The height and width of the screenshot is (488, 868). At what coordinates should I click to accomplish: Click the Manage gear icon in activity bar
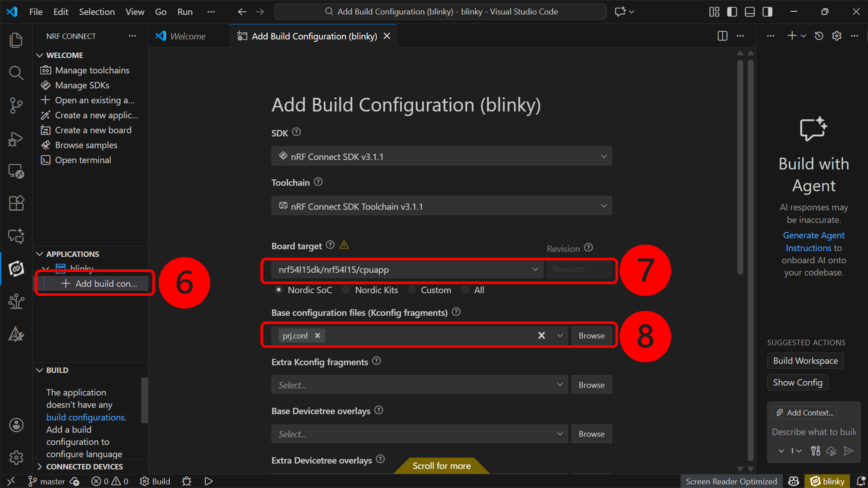click(x=16, y=457)
